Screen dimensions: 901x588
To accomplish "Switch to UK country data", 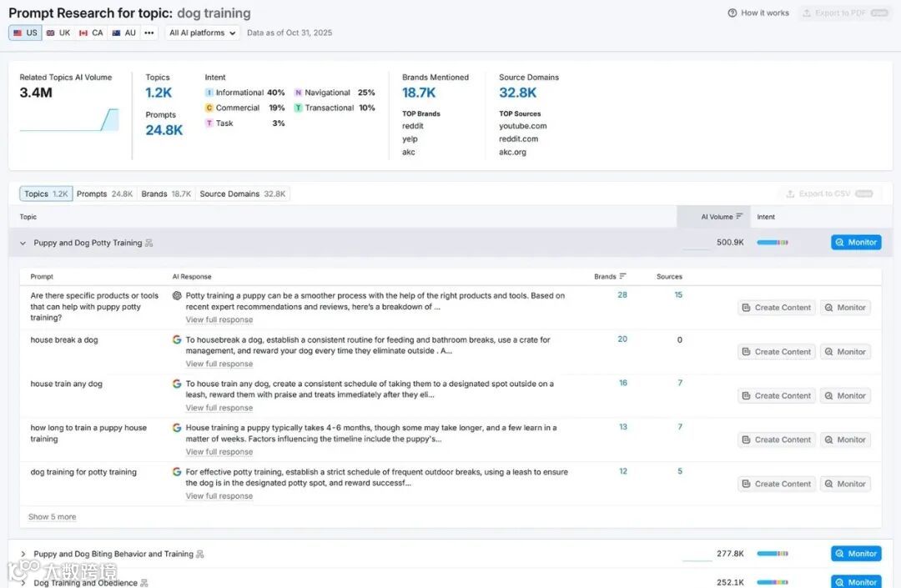I will coord(58,33).
